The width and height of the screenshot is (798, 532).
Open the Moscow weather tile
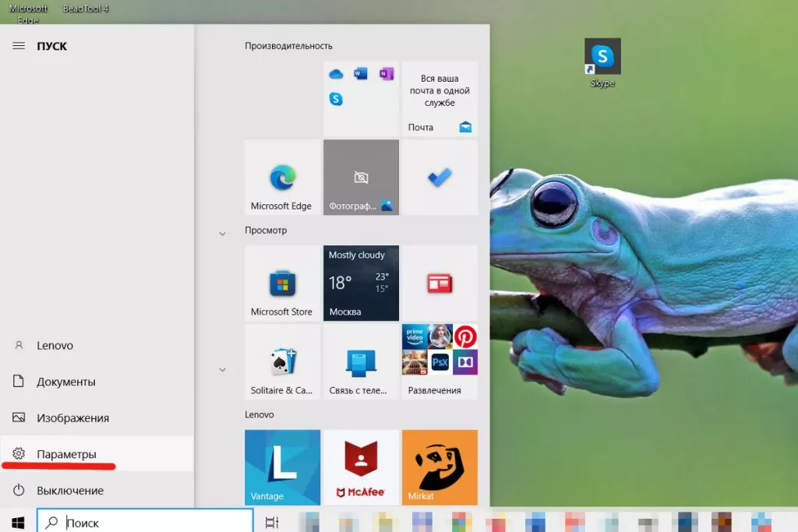(361, 284)
